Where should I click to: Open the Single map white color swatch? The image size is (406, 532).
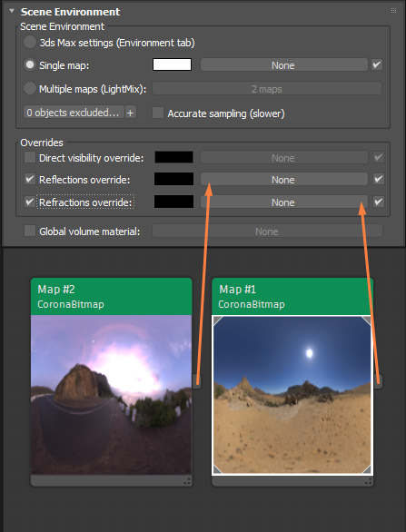[172, 64]
